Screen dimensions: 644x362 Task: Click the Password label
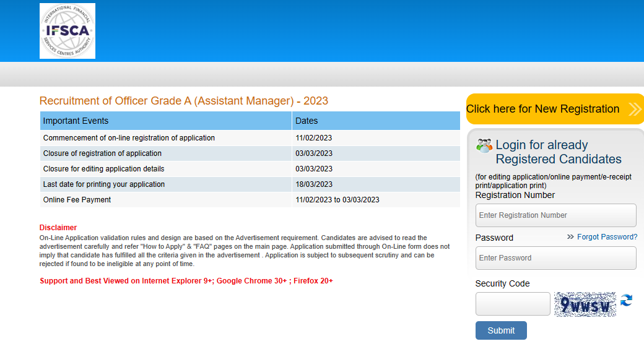[x=494, y=238]
